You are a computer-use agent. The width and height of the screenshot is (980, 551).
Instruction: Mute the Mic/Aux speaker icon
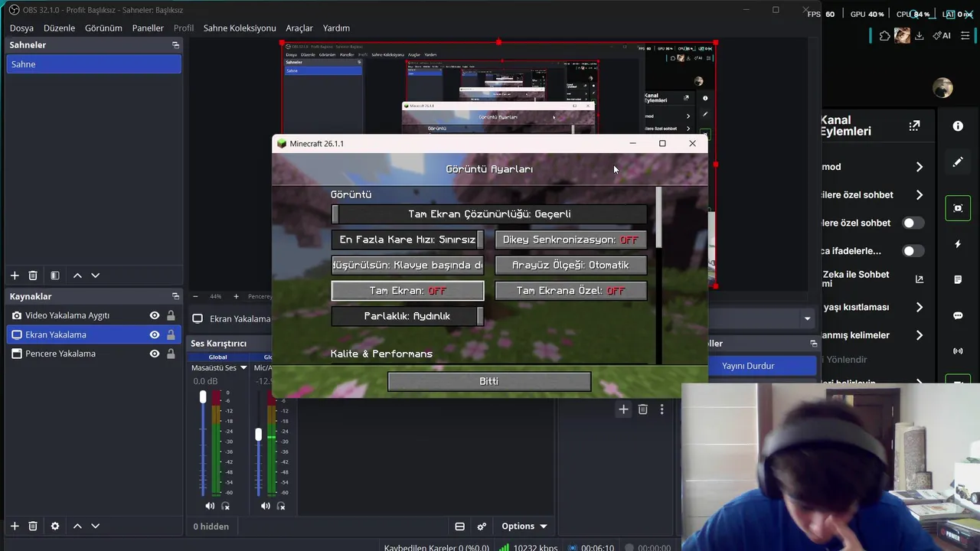tap(265, 506)
